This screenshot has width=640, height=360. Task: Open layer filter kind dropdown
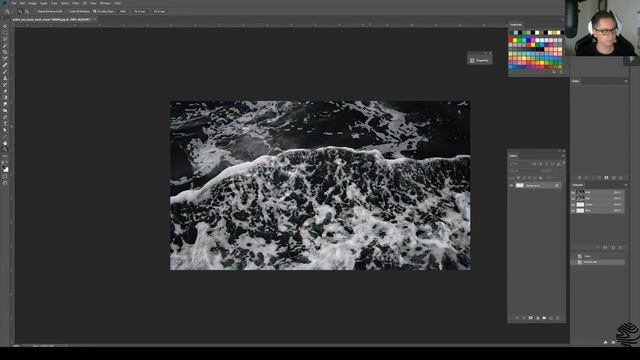click(x=520, y=164)
